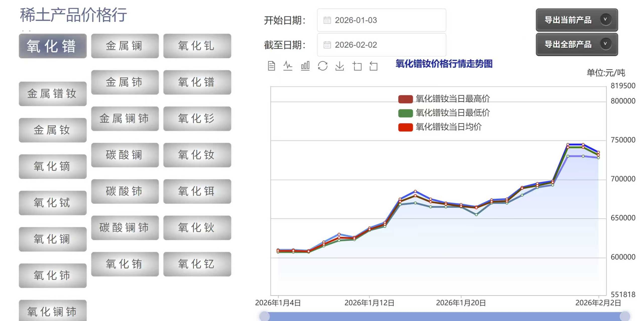Expand the 导出全部产品 dropdown arrow
The width and height of the screenshot is (644, 321).
point(605,44)
